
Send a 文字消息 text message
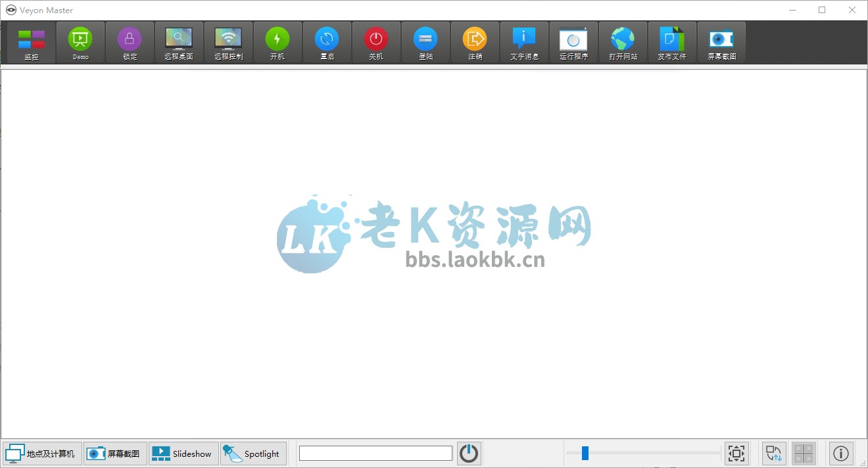(524, 43)
